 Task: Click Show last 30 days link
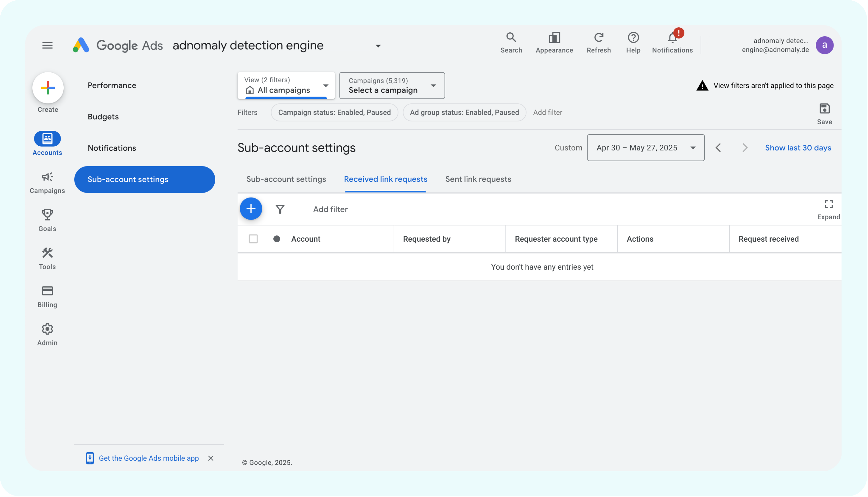[797, 148]
